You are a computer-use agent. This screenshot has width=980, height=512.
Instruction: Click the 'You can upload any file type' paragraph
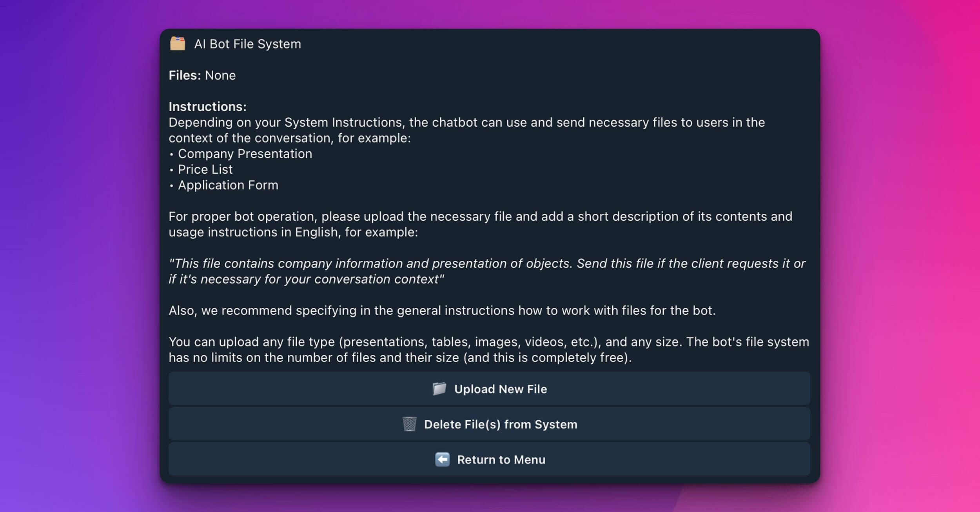click(x=488, y=350)
